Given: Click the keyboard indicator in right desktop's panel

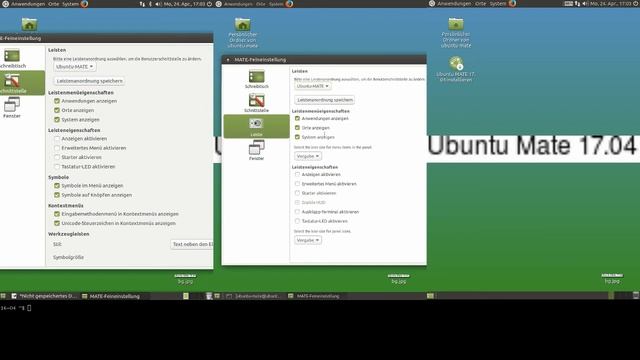Looking at the screenshot, I should (x=569, y=4).
